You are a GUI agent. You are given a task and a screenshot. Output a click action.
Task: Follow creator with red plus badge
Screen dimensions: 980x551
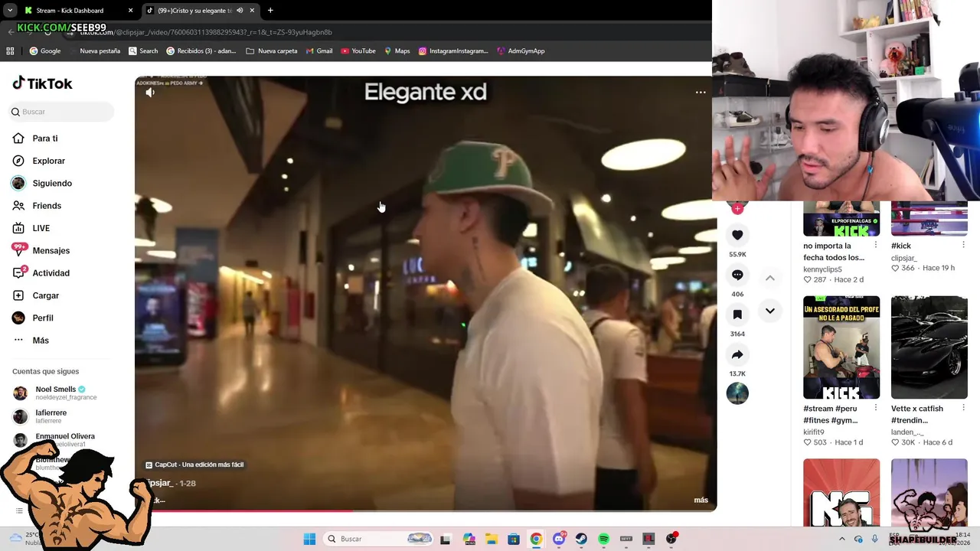coord(737,208)
